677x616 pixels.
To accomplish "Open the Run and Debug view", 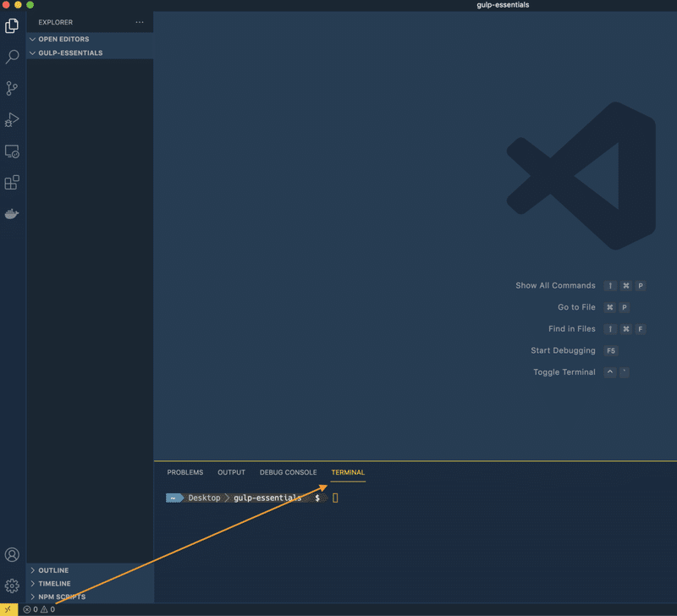I will (12, 120).
